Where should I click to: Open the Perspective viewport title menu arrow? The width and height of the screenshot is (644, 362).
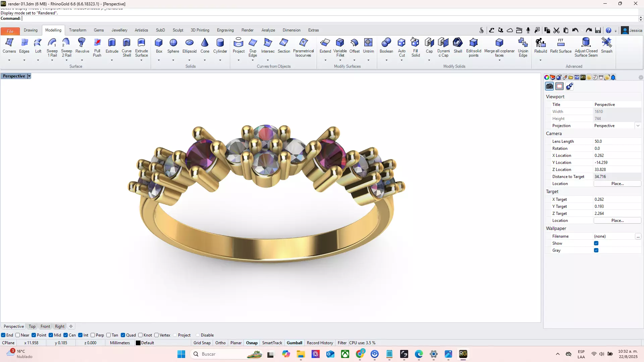[x=29, y=76]
